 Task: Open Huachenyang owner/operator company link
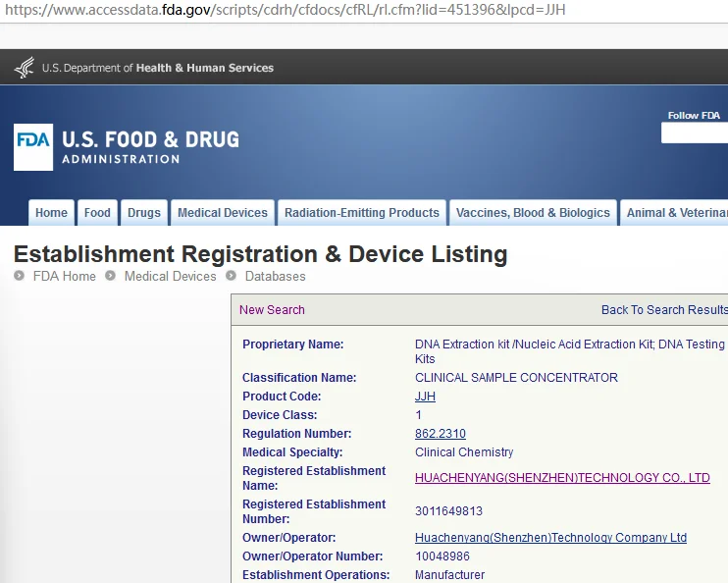tap(550, 538)
